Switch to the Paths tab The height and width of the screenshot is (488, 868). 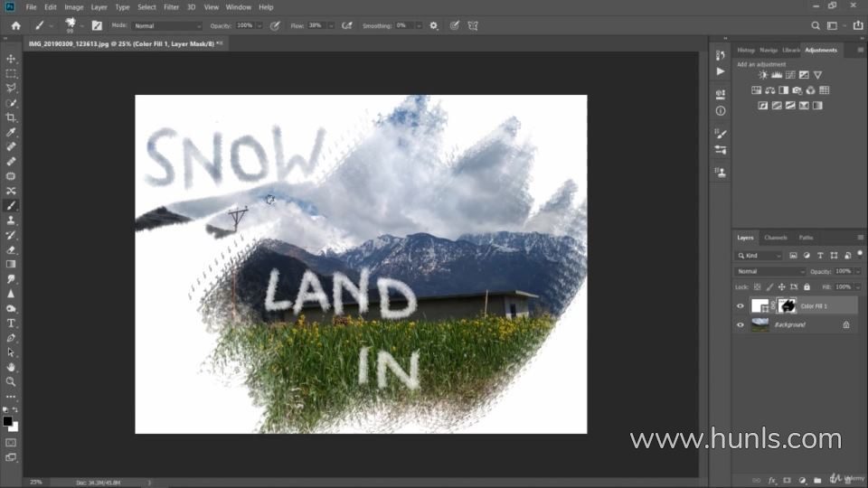(806, 238)
